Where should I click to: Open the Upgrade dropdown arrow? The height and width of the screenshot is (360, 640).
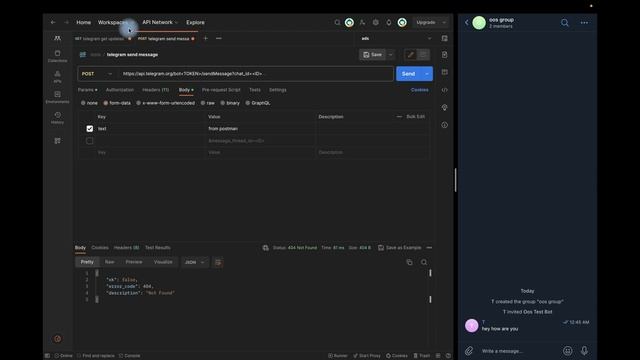444,22
